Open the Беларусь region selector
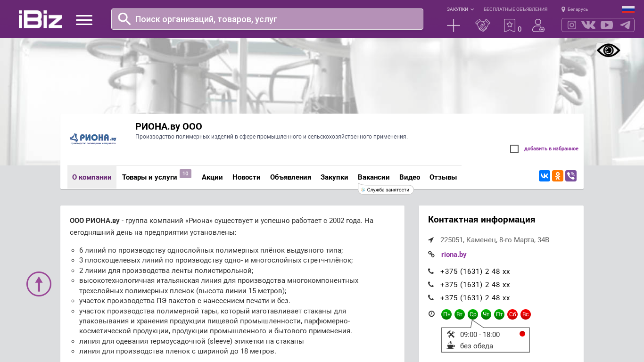 click(x=575, y=9)
